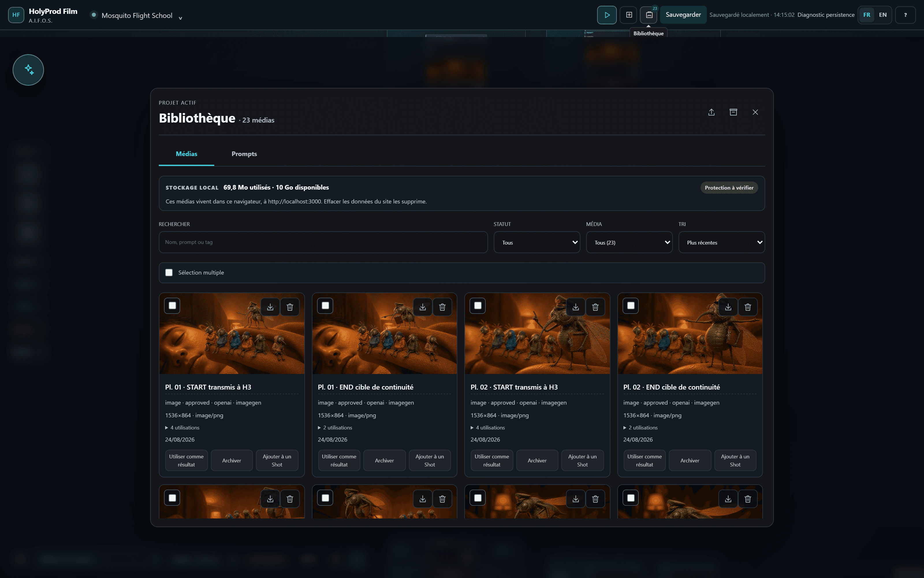The width and height of the screenshot is (924, 578).
Task: Tick the checkbox on Pl. 02 END card
Action: pyautogui.click(x=631, y=306)
